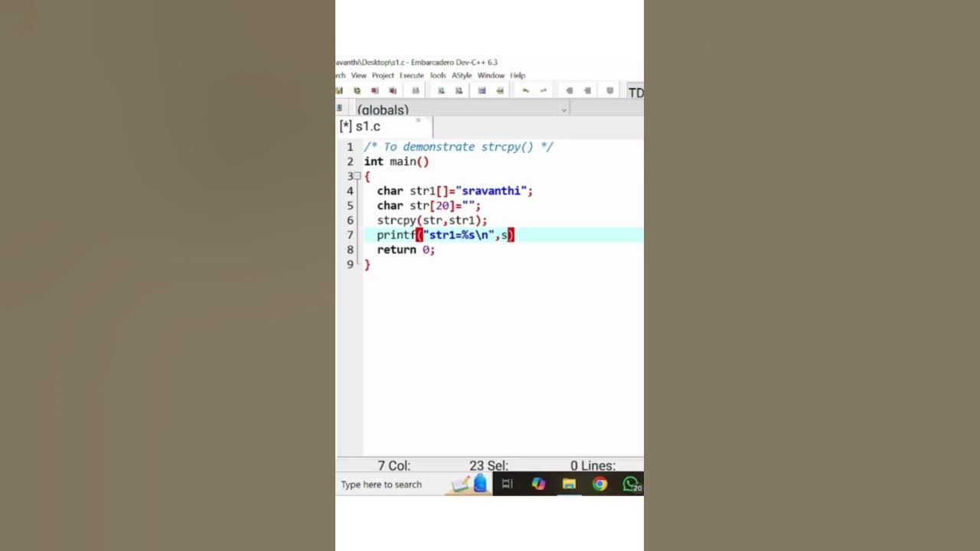Image resolution: width=980 pixels, height=551 pixels.
Task: Open the Window menu
Action: pyautogui.click(x=491, y=76)
